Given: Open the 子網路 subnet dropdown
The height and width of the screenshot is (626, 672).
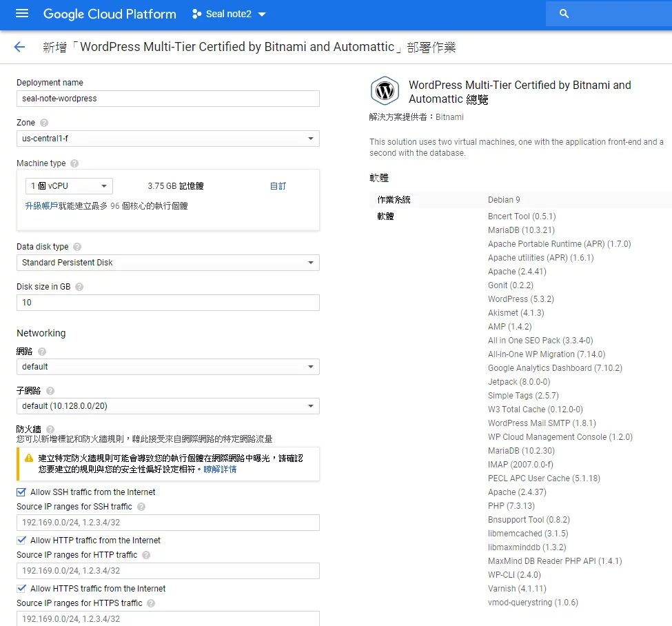Looking at the screenshot, I should click(x=168, y=406).
